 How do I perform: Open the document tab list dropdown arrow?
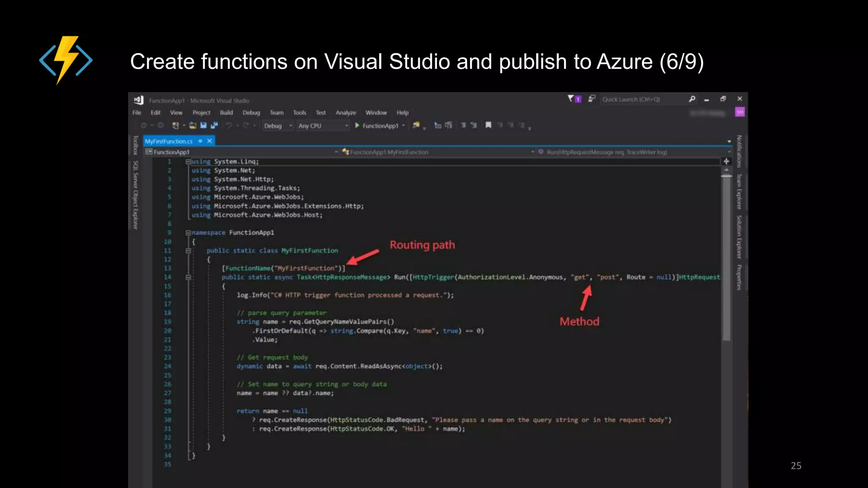pos(729,141)
